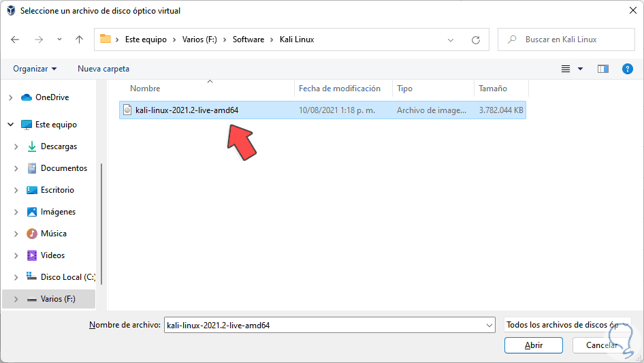The height and width of the screenshot is (363, 644).
Task: Open the file name combo box dropdown arrow
Action: (489, 325)
